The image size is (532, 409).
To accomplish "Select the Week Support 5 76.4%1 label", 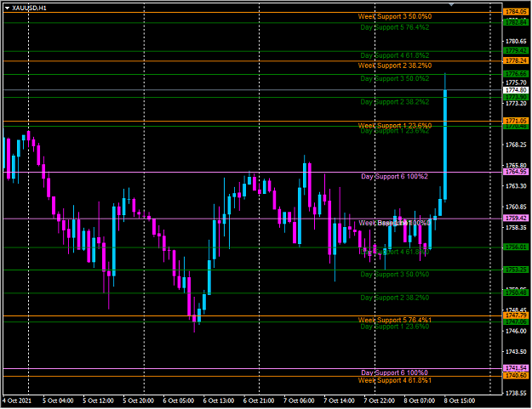I will 395,320.
